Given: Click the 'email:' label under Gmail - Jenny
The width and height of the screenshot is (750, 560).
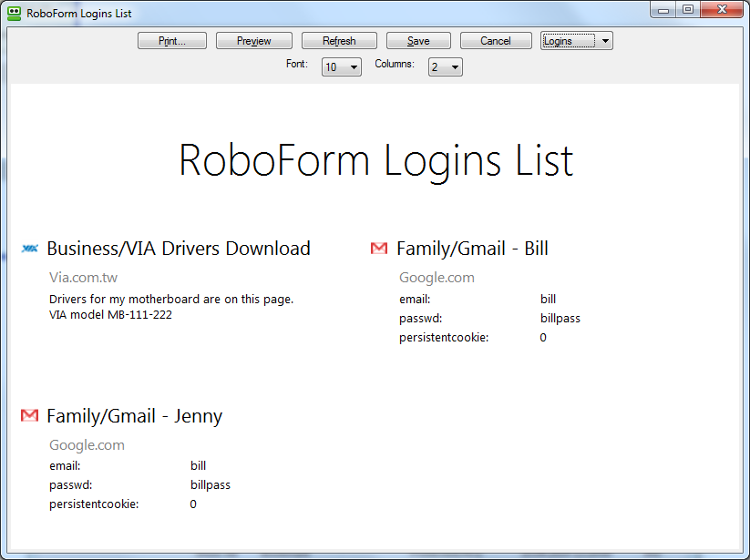Looking at the screenshot, I should click(65, 466).
